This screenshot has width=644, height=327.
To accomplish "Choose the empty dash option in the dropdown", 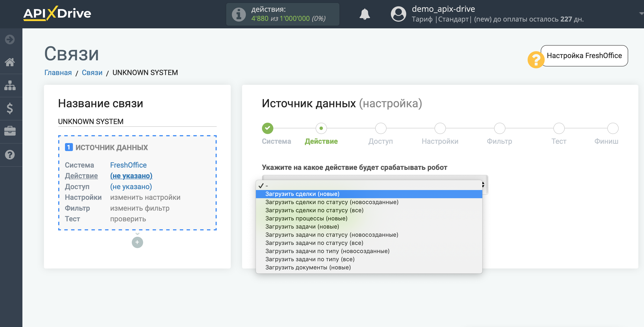I will [x=369, y=186].
